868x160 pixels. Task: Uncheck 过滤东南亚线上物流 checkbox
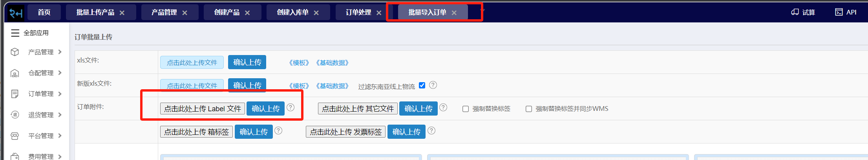pyautogui.click(x=422, y=85)
